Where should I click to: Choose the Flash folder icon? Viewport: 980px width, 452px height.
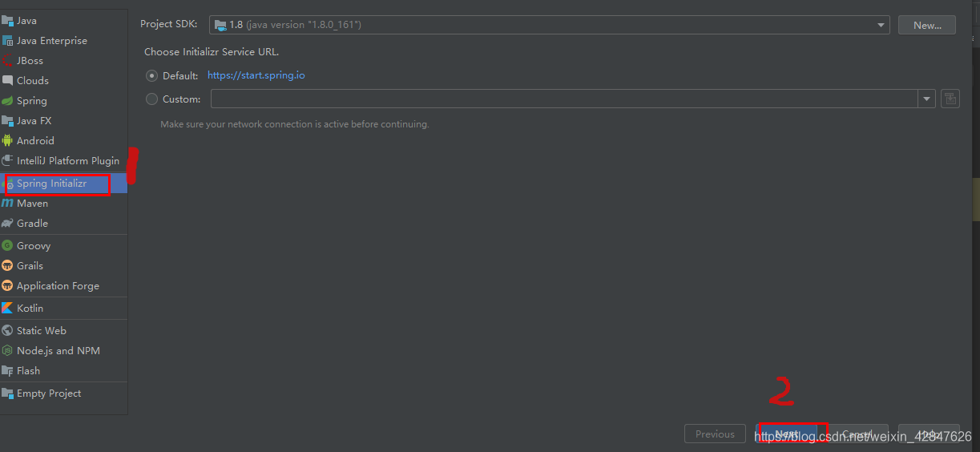7,371
